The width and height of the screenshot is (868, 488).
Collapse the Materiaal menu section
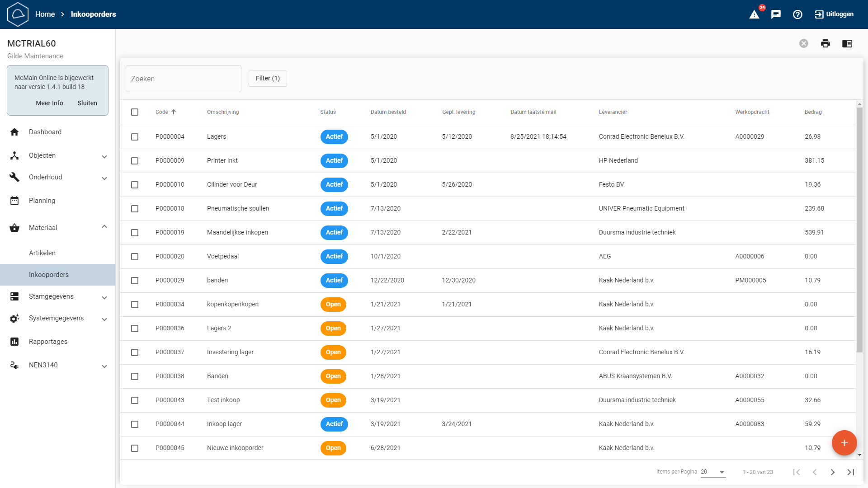click(x=104, y=227)
